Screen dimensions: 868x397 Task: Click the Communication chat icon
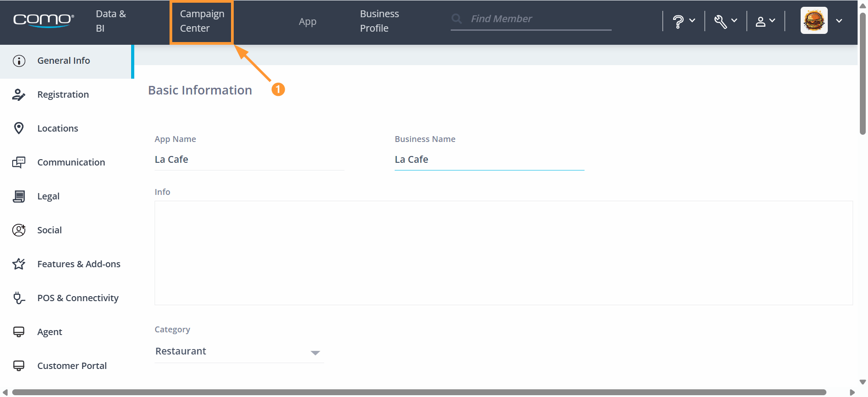tap(19, 162)
